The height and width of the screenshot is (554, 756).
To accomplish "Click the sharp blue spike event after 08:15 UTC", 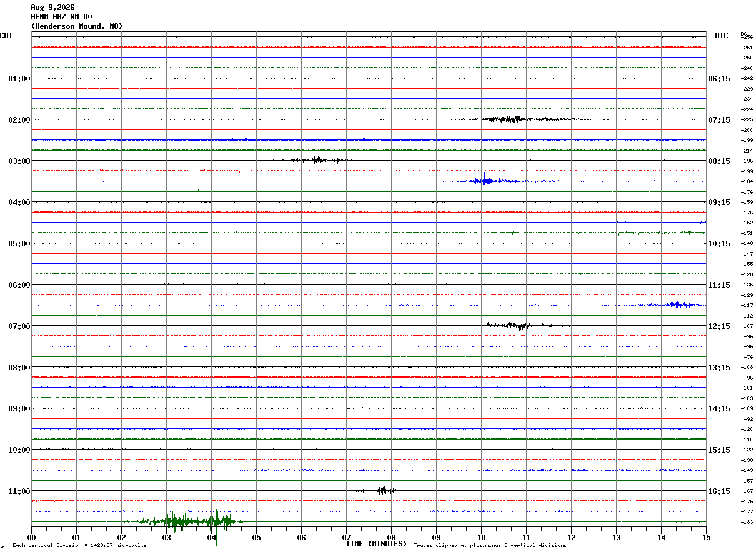I will (x=485, y=181).
